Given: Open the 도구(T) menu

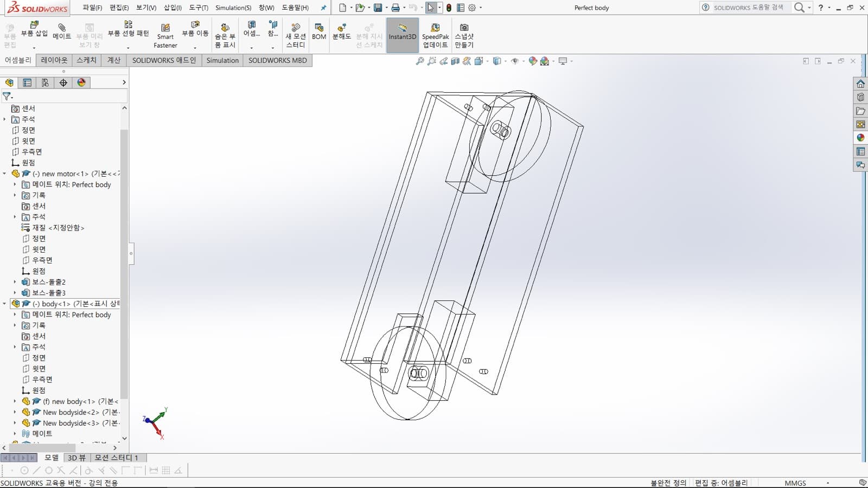Looking at the screenshot, I should coord(199,8).
